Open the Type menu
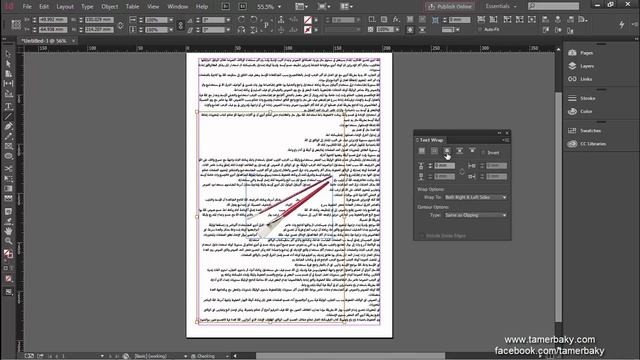 87,7
